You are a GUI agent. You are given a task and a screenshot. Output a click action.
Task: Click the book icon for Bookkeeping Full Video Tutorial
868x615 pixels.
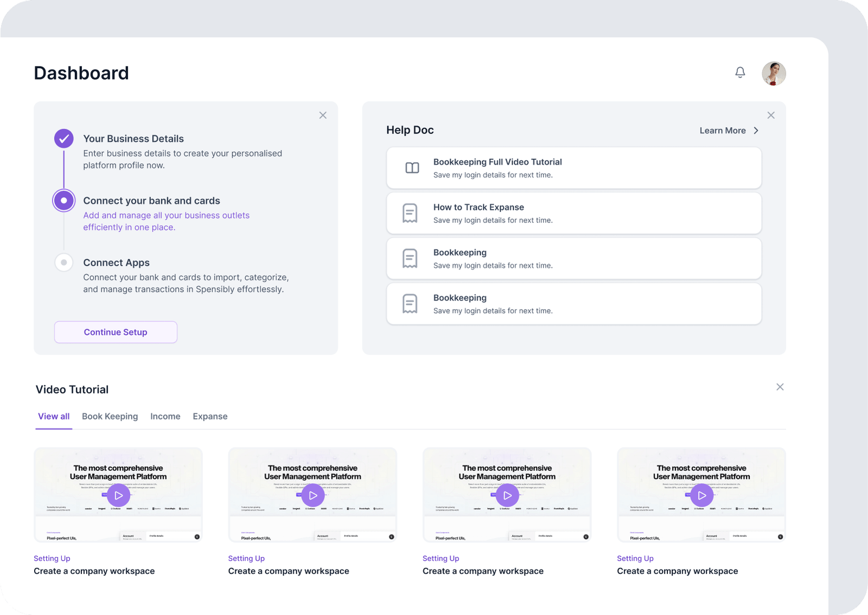(412, 168)
